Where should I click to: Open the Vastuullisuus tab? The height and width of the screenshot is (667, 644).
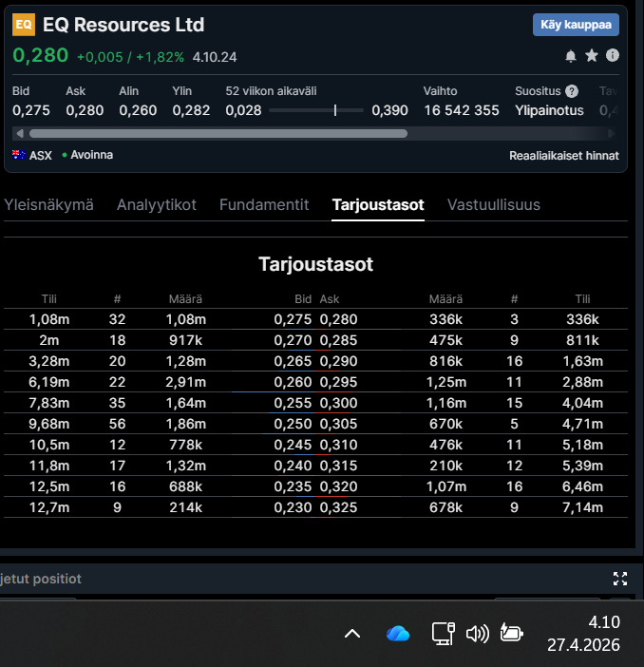(x=494, y=205)
